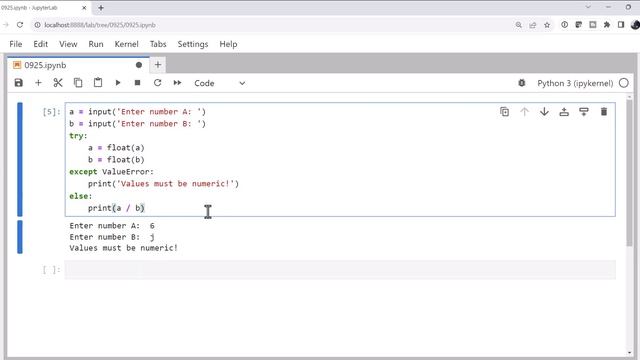Open the browser extensions puzzle icon
This screenshot has width=640, height=360.
pos(607,25)
